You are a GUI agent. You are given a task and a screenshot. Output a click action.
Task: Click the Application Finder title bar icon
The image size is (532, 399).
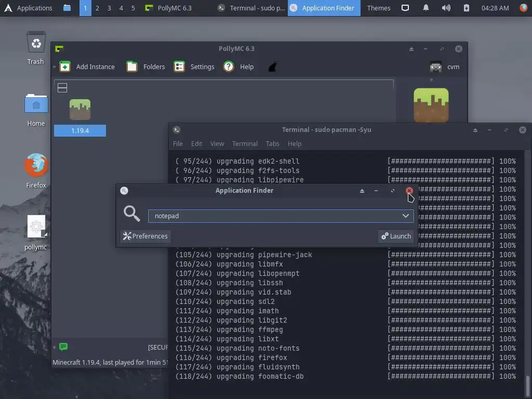pyautogui.click(x=124, y=191)
